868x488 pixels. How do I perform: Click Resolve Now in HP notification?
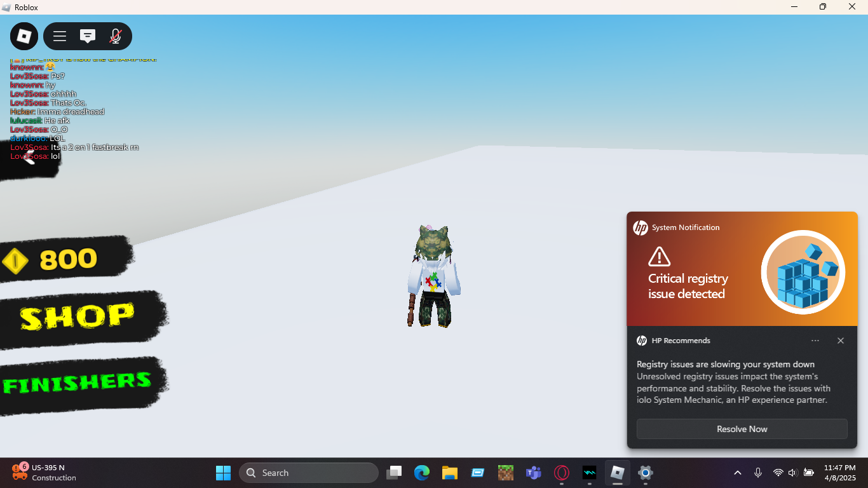[742, 429]
